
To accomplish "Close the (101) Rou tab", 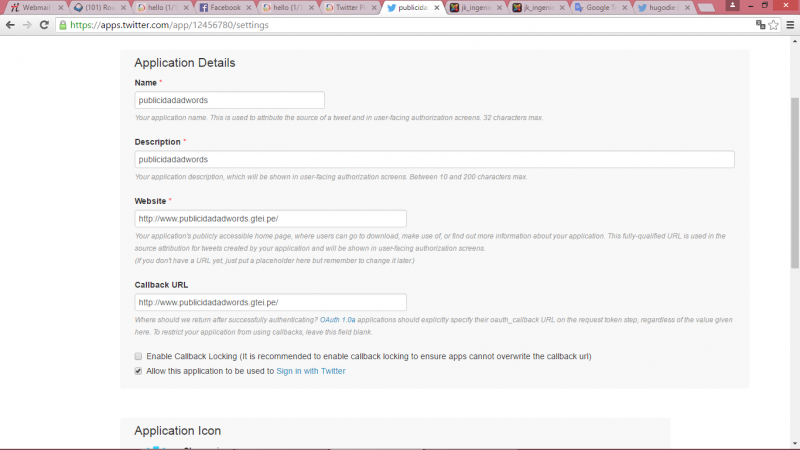I will click(123, 8).
